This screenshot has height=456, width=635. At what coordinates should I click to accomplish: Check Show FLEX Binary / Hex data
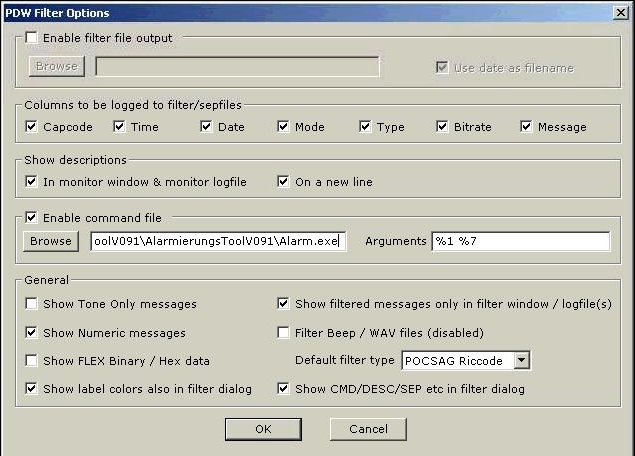coord(32,360)
